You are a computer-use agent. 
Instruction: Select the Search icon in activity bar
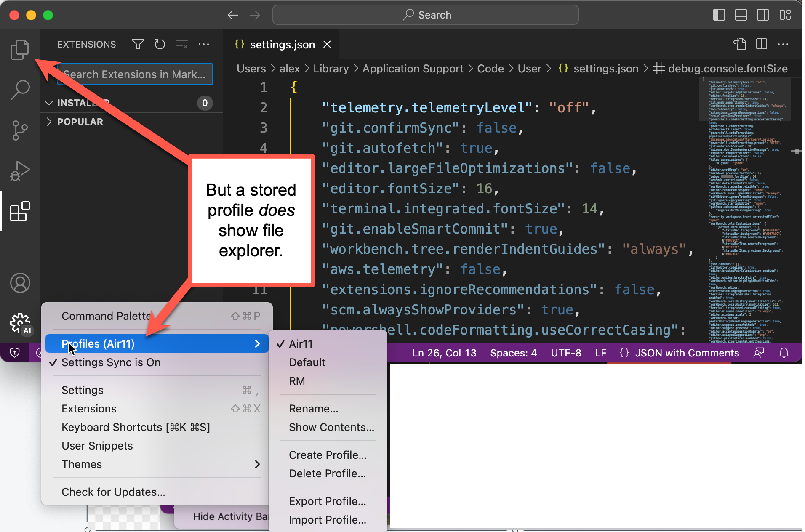(x=20, y=89)
